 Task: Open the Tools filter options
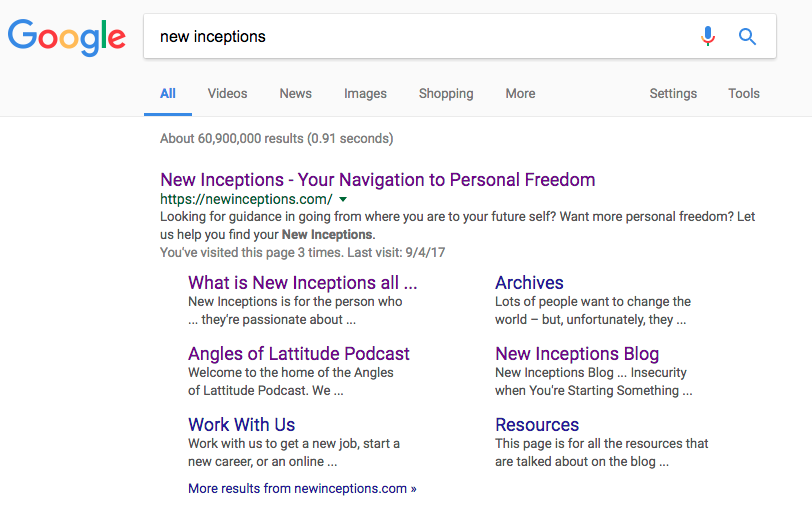click(744, 93)
